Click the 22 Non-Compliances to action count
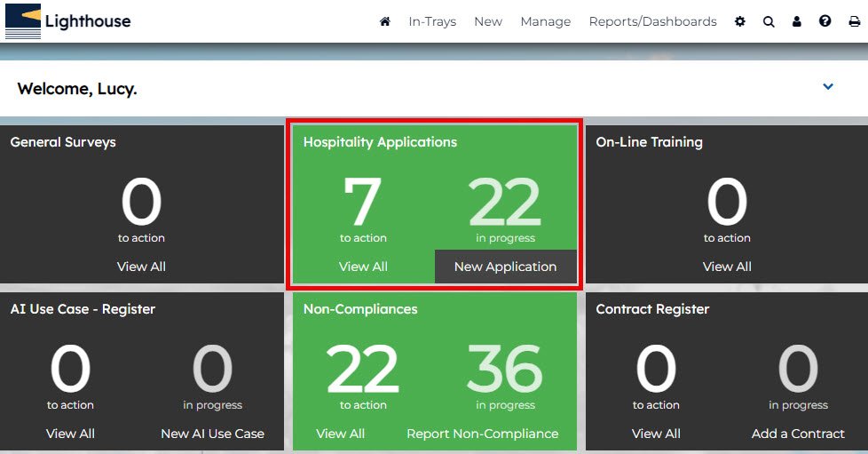This screenshot has width=868, height=454. (362, 370)
